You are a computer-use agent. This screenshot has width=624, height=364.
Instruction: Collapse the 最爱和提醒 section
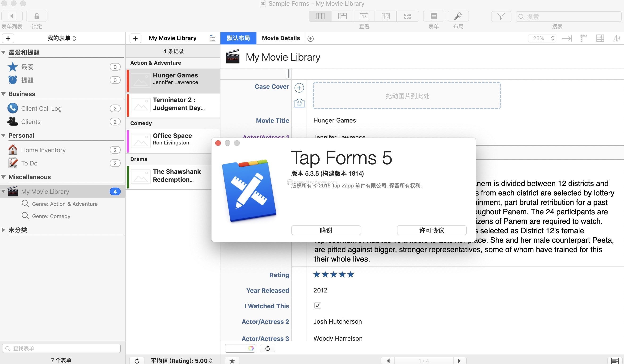pyautogui.click(x=4, y=52)
